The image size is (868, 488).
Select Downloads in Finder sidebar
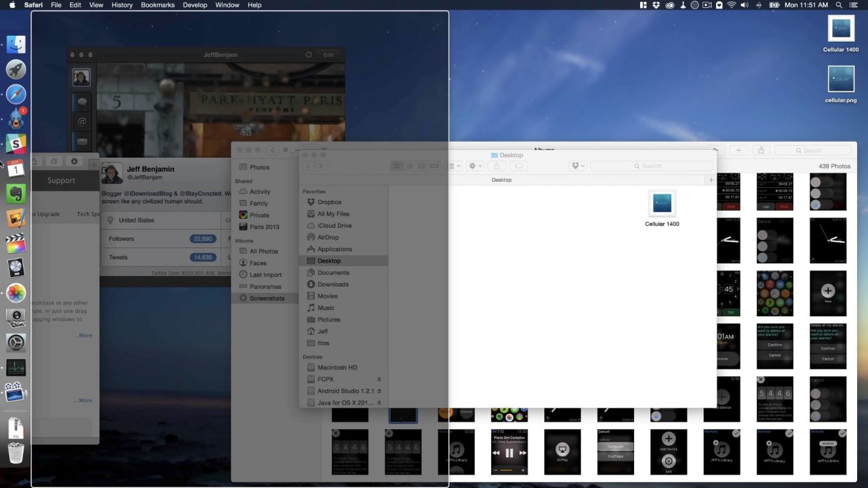click(333, 284)
